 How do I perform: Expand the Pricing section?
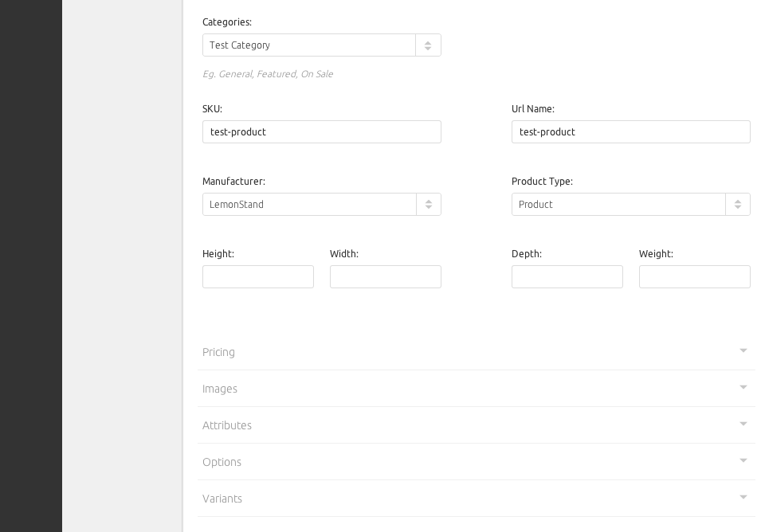coord(219,352)
